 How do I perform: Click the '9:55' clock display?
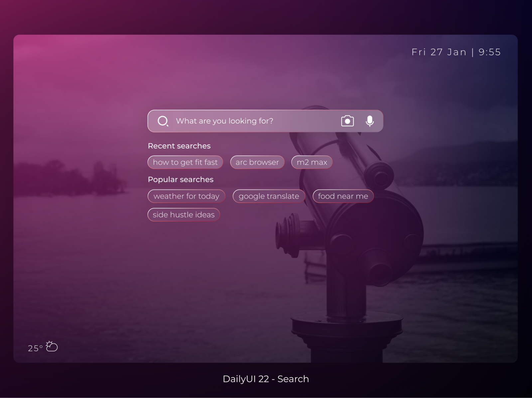(x=489, y=52)
